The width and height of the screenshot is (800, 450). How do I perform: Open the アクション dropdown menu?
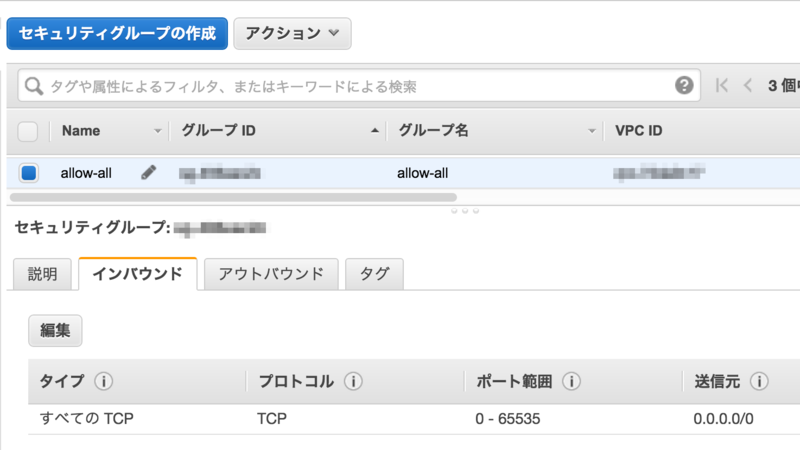click(x=292, y=33)
